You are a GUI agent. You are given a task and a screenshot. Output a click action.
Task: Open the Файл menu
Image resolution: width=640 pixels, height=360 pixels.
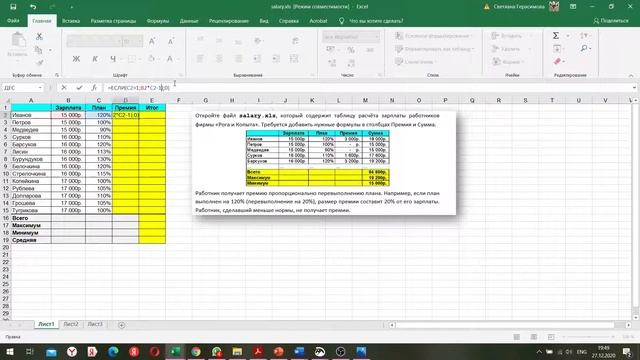(13, 20)
